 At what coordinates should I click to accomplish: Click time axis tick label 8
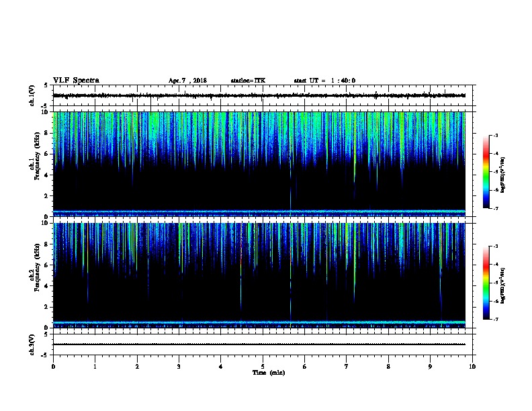[x=388, y=367]
